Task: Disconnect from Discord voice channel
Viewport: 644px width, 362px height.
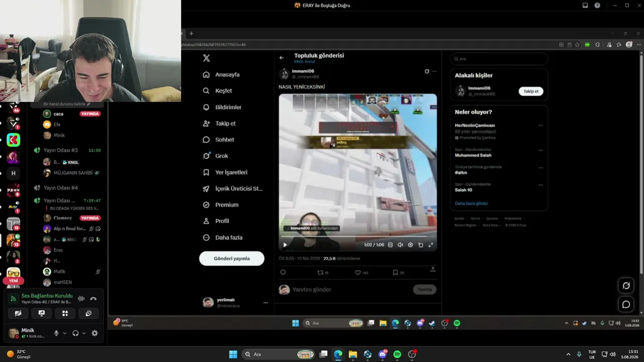Action: pos(93,299)
